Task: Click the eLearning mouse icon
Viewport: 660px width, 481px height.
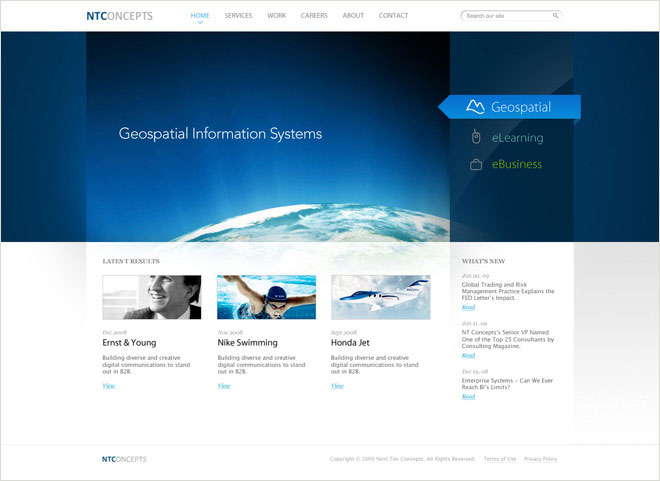Action: pos(476,137)
